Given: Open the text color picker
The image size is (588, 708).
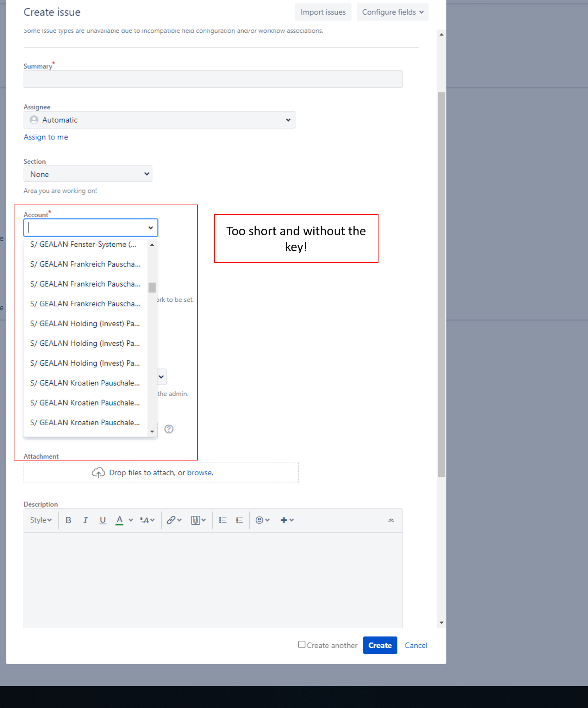Looking at the screenshot, I should (131, 520).
